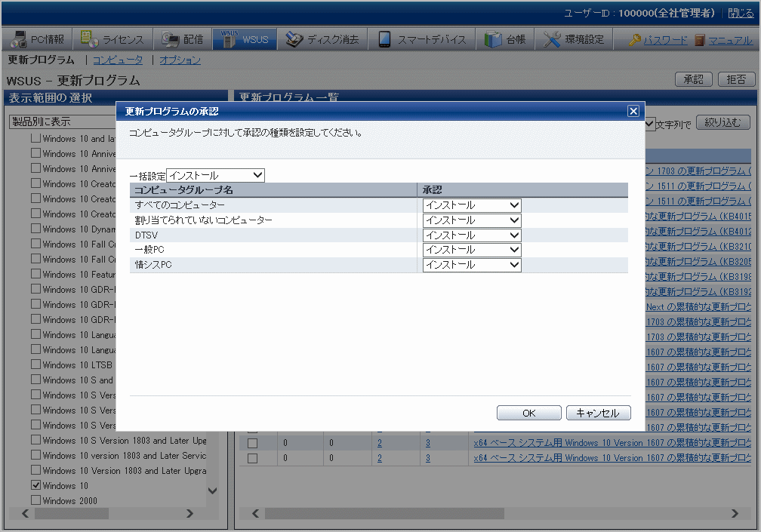Click the 承認 column header in dialog
This screenshot has width=761, height=532.
coord(523,190)
